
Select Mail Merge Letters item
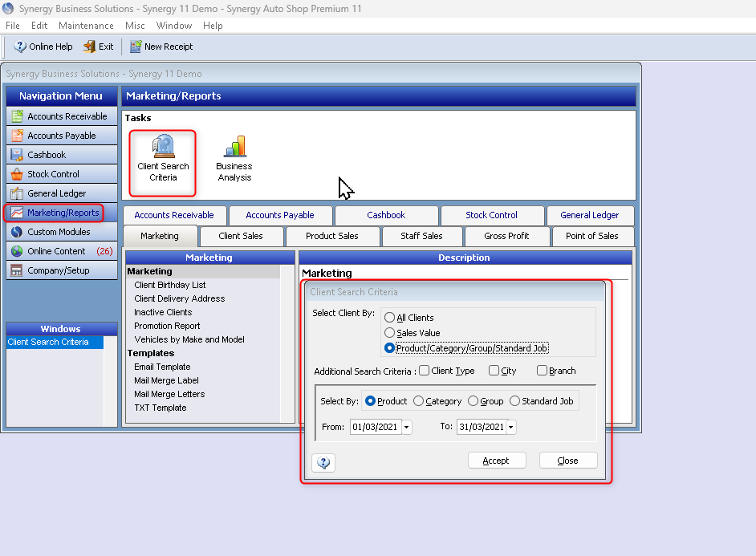[169, 394]
